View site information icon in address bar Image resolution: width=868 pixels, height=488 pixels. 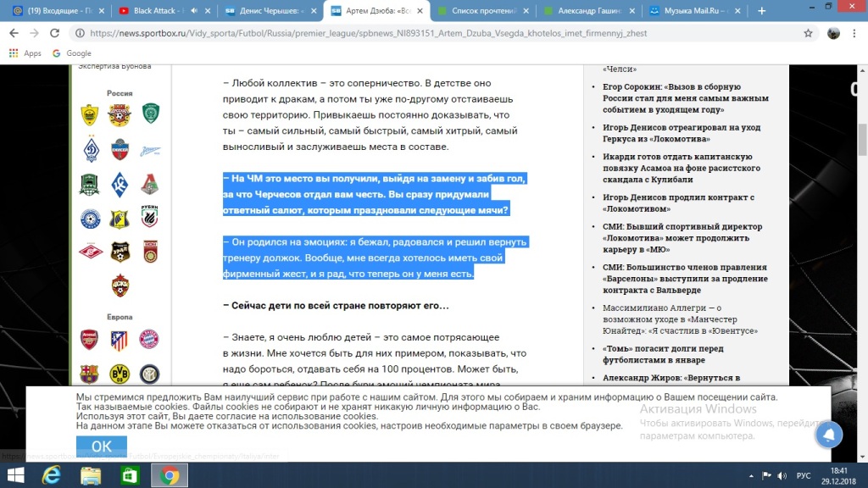[80, 33]
